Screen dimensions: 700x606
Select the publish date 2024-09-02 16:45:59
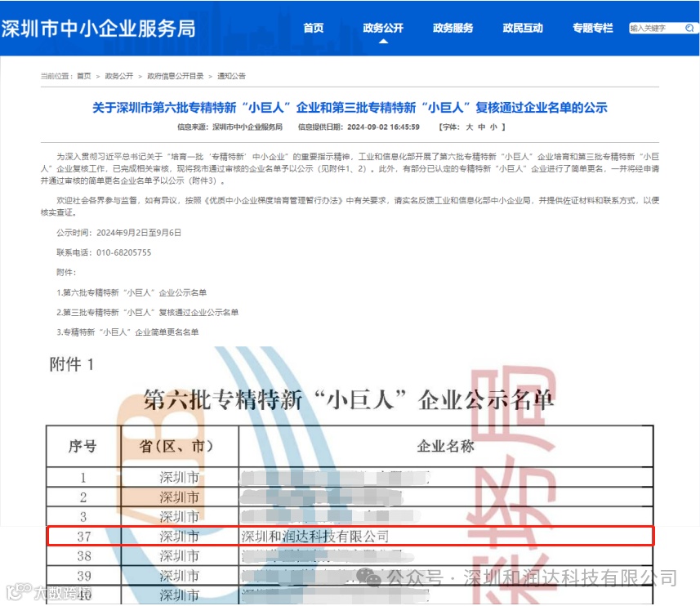pyautogui.click(x=383, y=127)
